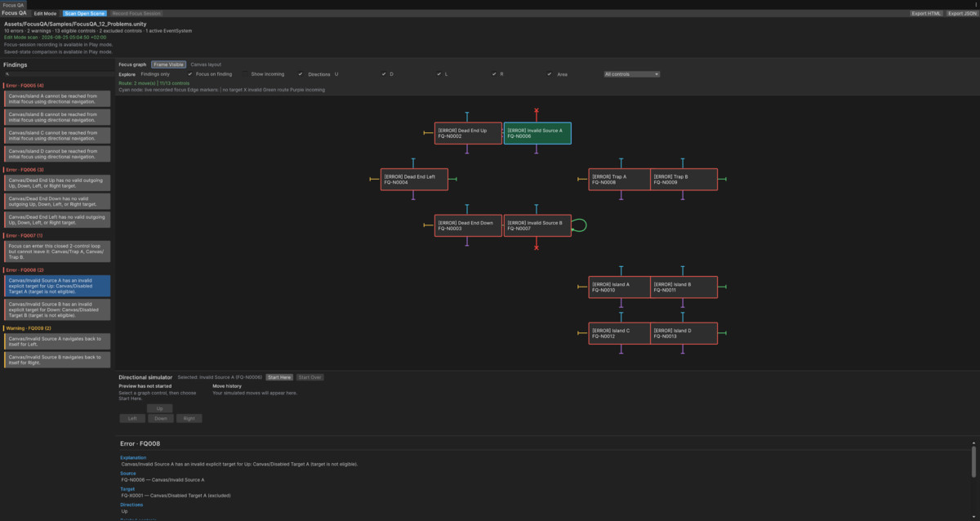Select the Trap B FQ-N0009 node
The width and height of the screenshot is (980, 521).
684,180
